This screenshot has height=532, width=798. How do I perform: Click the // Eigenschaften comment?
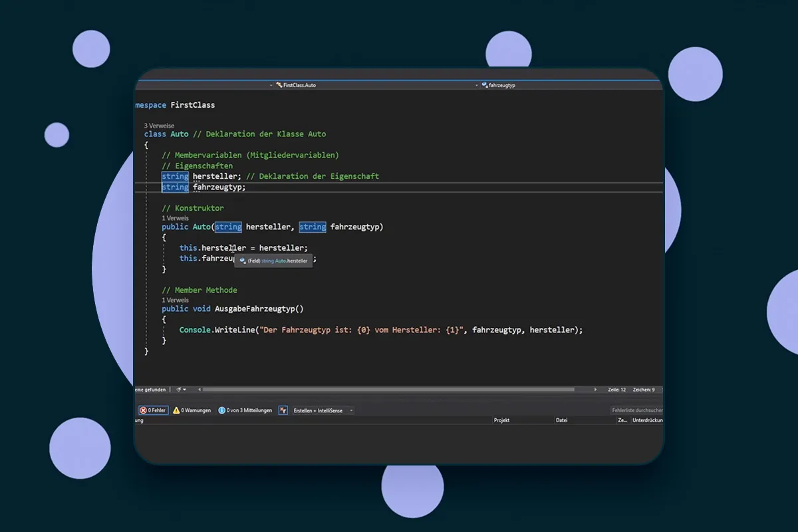click(x=197, y=166)
